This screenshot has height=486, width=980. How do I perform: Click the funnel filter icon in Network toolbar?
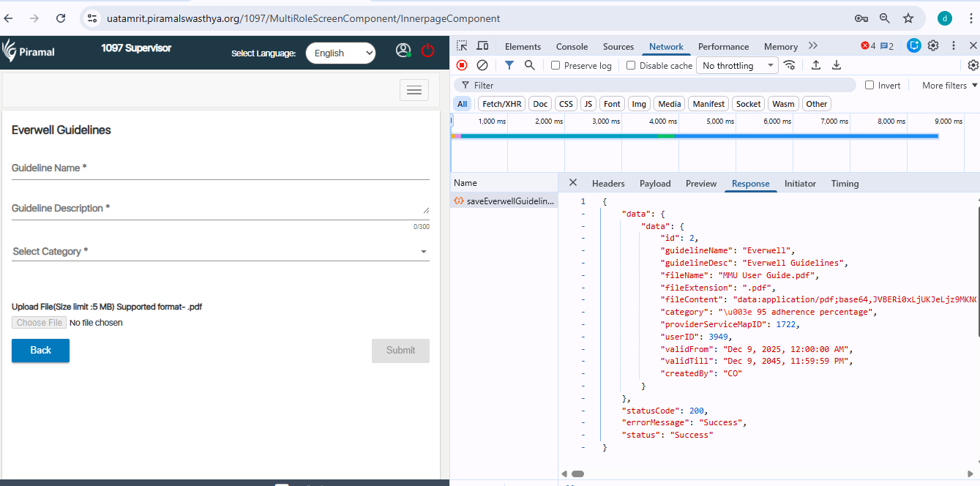(x=509, y=65)
